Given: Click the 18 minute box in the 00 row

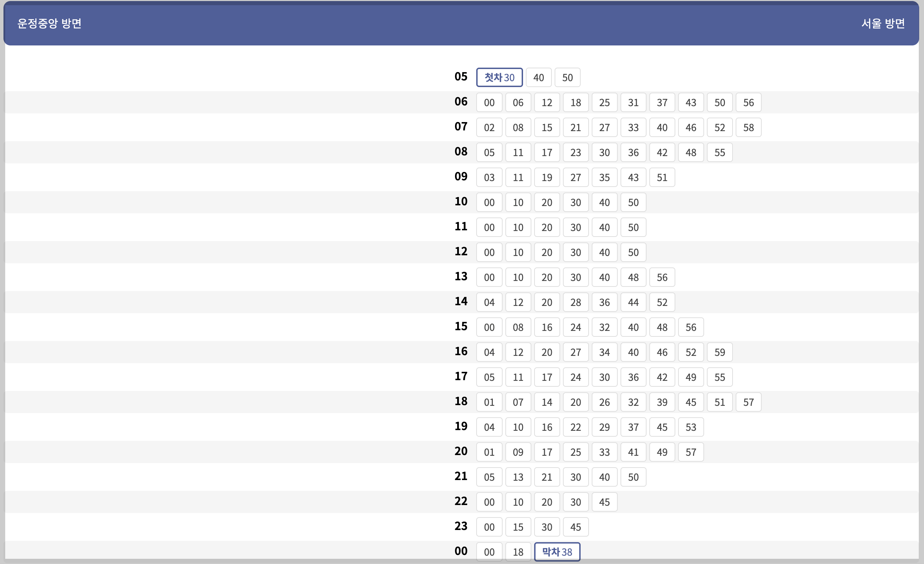Looking at the screenshot, I should 518,552.
